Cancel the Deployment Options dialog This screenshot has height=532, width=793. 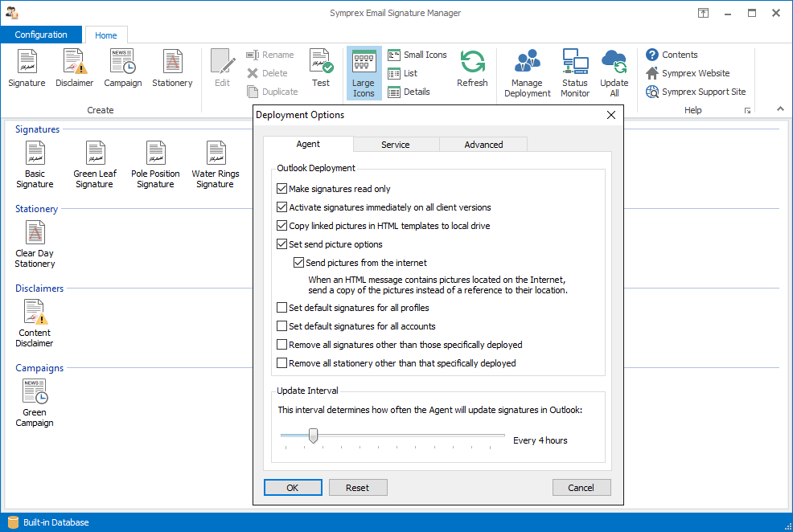tap(581, 488)
